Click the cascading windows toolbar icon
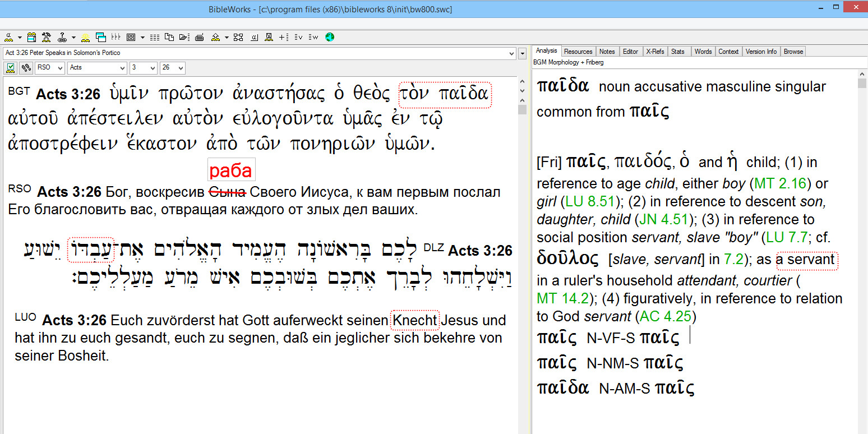 tap(101, 37)
